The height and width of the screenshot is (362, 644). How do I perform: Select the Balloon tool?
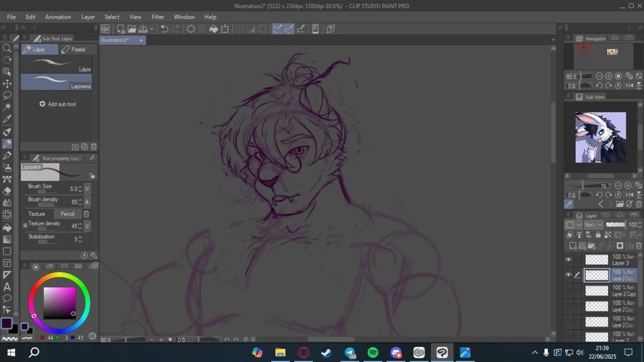pos(7,298)
